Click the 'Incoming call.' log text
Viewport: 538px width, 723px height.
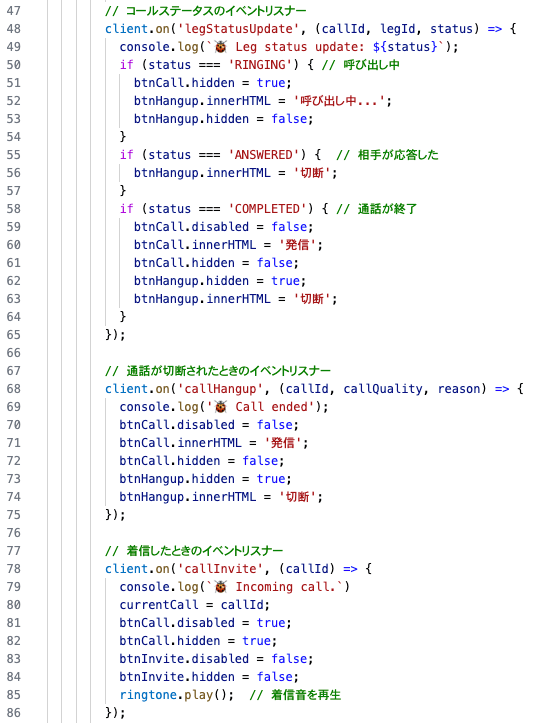click(285, 587)
